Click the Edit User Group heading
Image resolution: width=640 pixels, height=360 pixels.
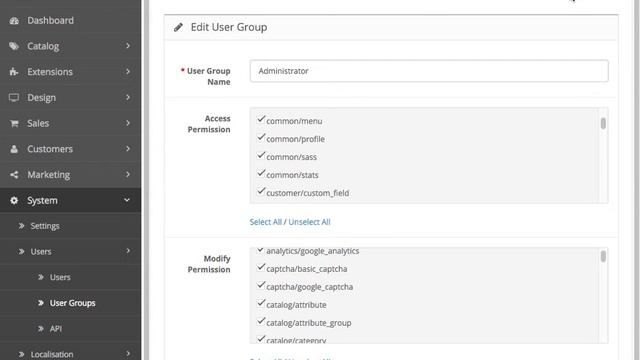point(229,27)
